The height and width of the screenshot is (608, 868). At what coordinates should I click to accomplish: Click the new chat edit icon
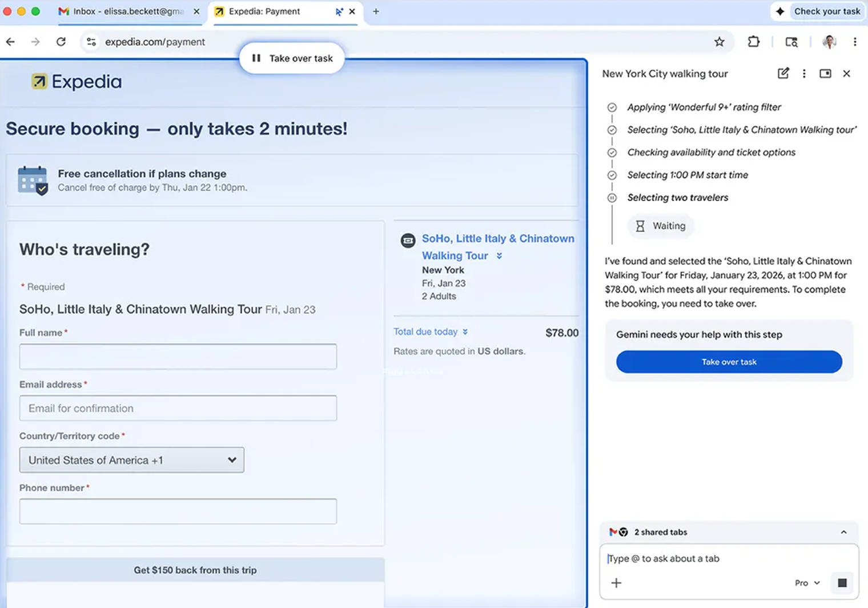(783, 73)
